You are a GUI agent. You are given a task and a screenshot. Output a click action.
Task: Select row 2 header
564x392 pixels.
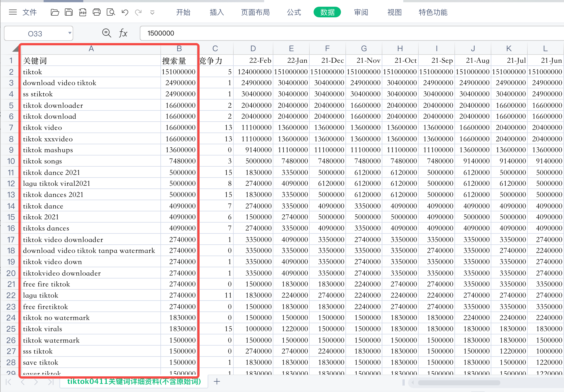tap(11, 72)
